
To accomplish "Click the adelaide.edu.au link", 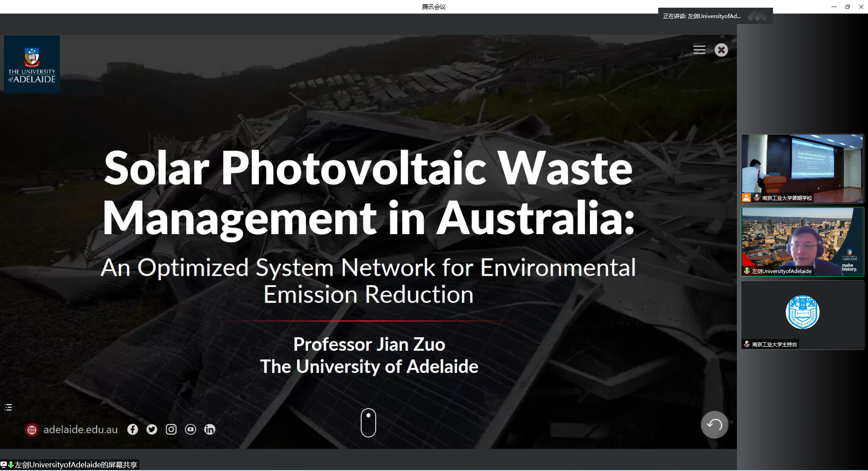I will point(80,430).
